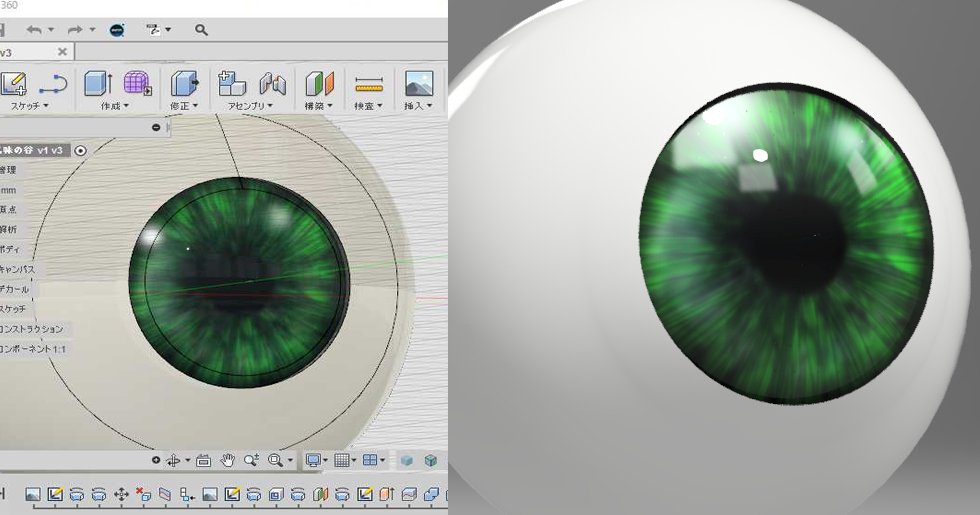Image resolution: width=980 pixels, height=515 pixels.
Task: Open the スケッチ toolbar menu
Action: tap(29, 106)
